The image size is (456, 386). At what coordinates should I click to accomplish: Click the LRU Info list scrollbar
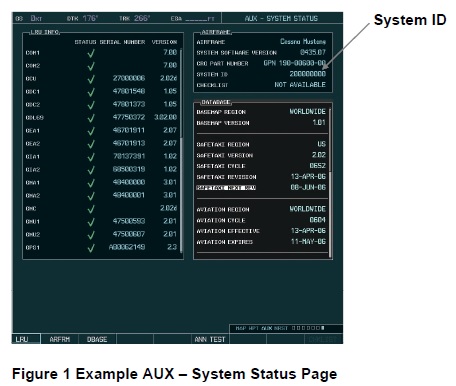click(x=181, y=150)
